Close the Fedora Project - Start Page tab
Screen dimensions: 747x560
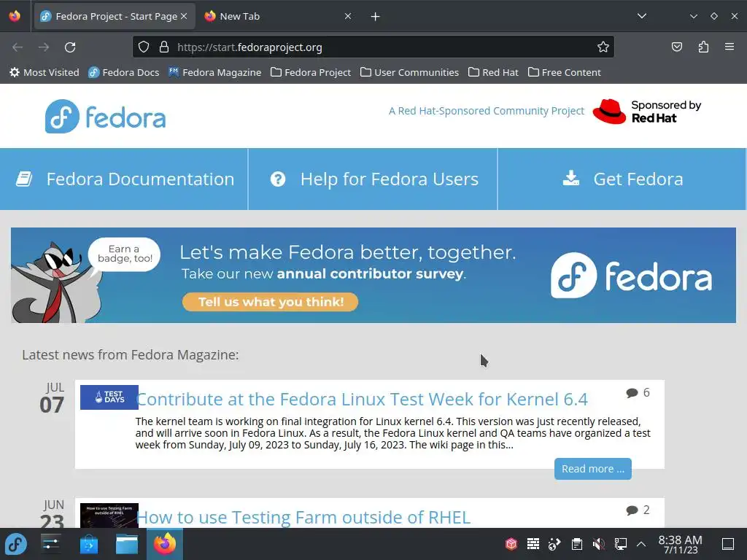point(184,16)
